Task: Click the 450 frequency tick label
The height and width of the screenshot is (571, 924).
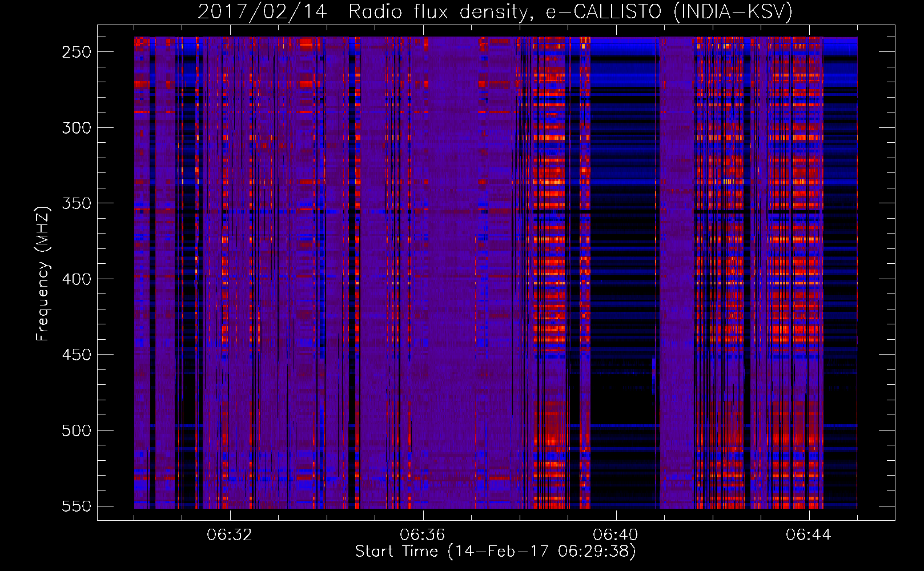Action: point(77,355)
